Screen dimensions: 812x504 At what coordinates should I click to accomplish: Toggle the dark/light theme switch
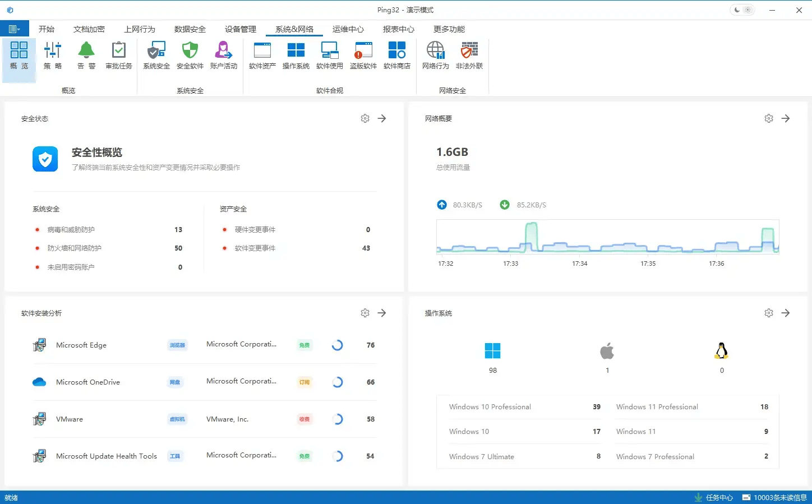click(742, 10)
